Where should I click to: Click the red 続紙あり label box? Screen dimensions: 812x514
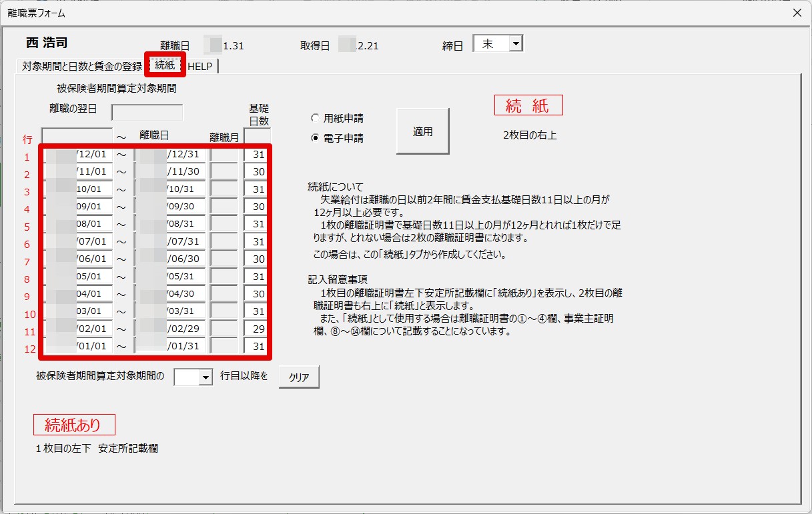click(74, 425)
